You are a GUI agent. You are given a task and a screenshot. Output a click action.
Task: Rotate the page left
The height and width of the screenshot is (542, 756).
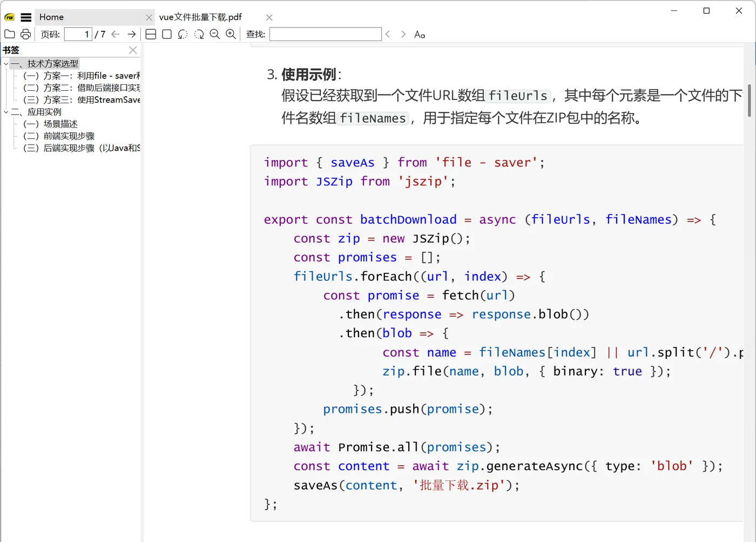point(183,34)
